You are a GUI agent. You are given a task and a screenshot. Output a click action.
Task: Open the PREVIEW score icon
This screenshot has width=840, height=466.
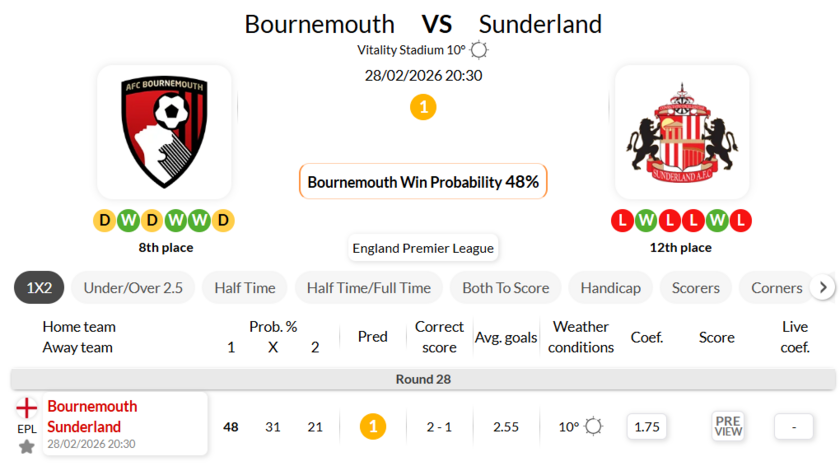tap(728, 426)
